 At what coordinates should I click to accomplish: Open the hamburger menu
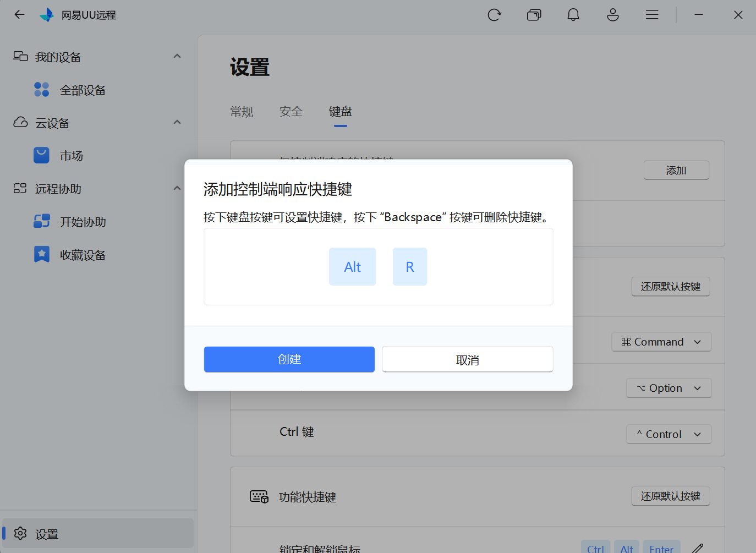[x=652, y=15]
